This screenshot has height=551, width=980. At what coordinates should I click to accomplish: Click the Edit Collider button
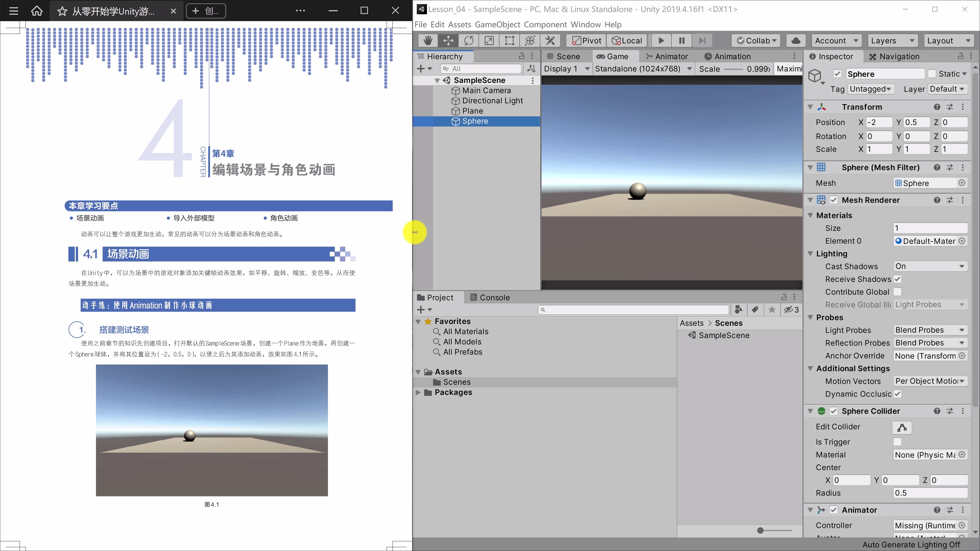tap(902, 428)
